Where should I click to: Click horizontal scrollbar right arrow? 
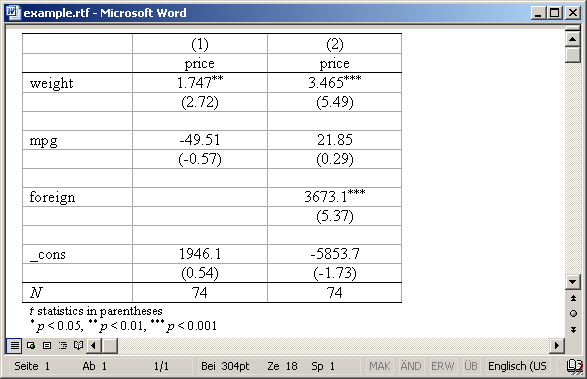[557, 345]
